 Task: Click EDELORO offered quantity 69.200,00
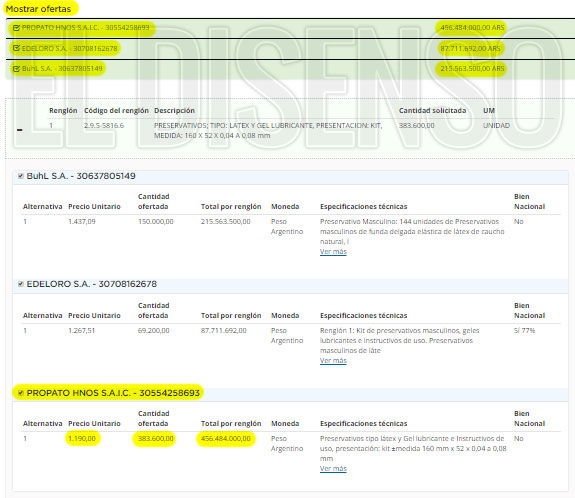click(x=154, y=330)
